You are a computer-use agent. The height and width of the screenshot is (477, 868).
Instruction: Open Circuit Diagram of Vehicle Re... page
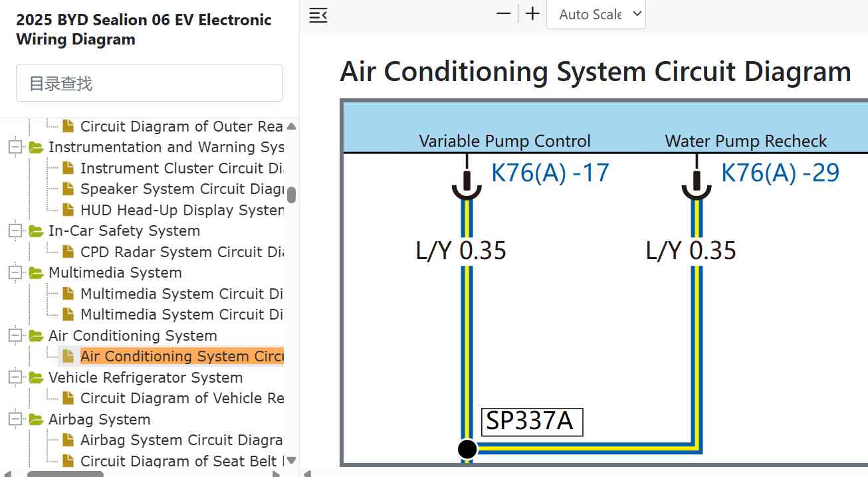182,398
